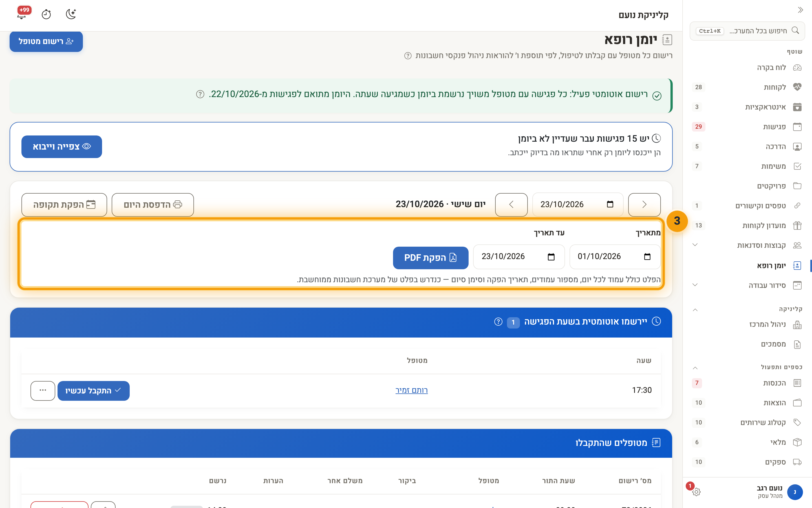
Task: Click the הדרכה sidebar icon
Action: 797,146
